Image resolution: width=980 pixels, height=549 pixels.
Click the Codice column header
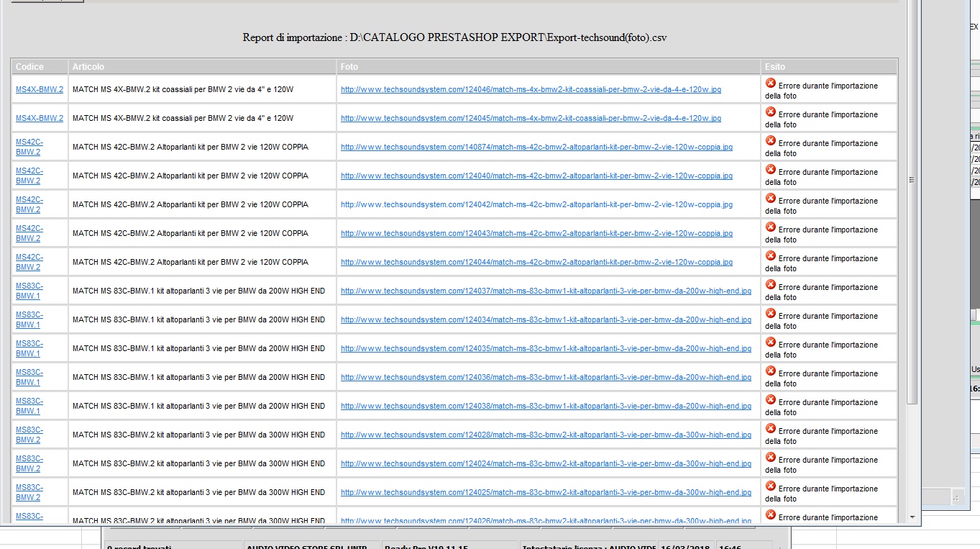pos(40,67)
